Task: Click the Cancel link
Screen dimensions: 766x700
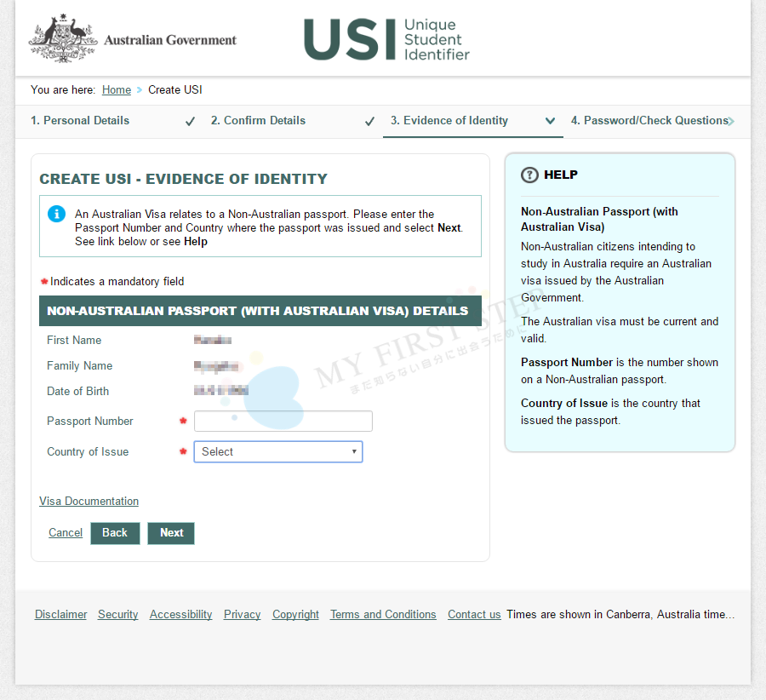Action: [66, 533]
